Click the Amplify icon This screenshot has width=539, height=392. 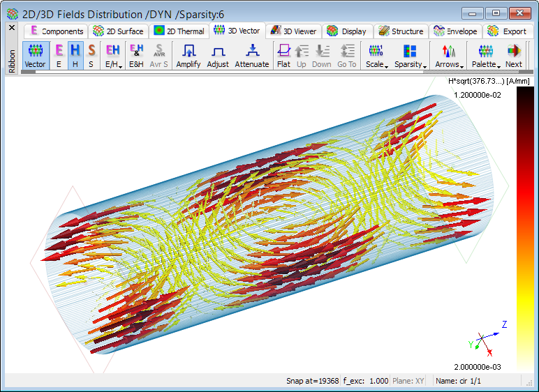tap(189, 55)
